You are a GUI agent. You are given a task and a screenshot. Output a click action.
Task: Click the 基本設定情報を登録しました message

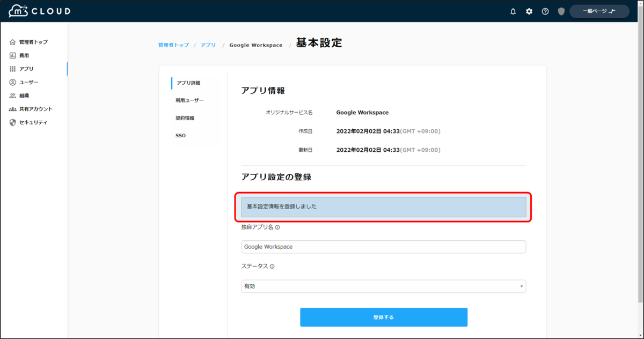[x=384, y=207]
